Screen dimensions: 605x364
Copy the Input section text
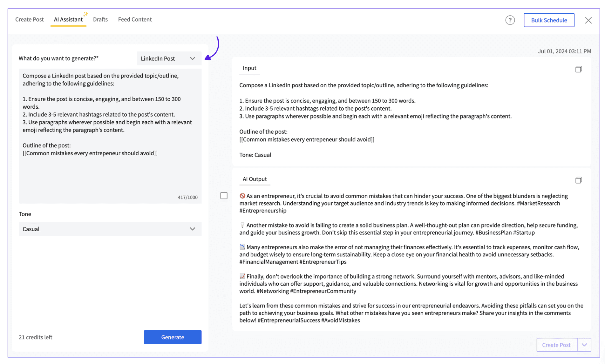coord(578,69)
